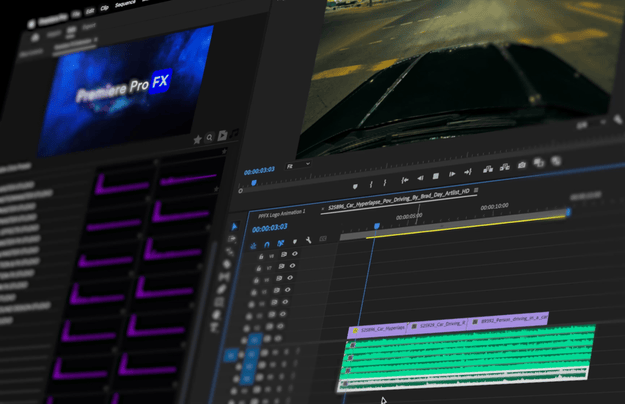The width and height of the screenshot is (625, 404).
Task: Go to Out point
Action: pyautogui.click(x=468, y=172)
